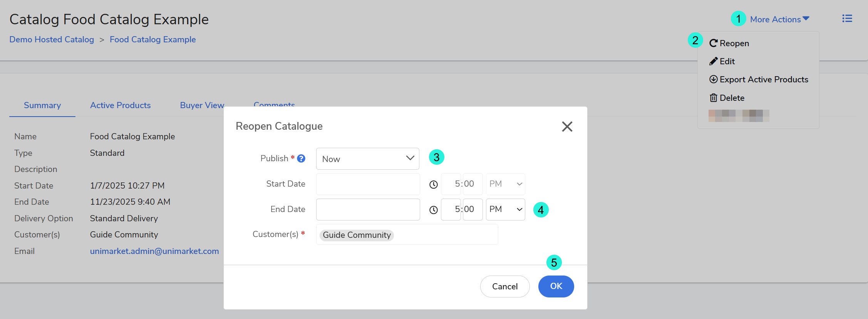
Task: Select Reopen from the More Actions menu
Action: click(729, 43)
